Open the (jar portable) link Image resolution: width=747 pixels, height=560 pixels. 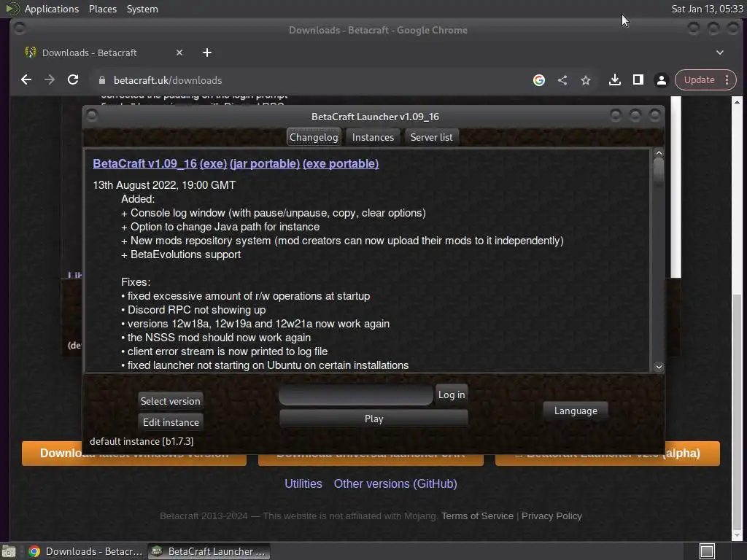pyautogui.click(x=265, y=163)
